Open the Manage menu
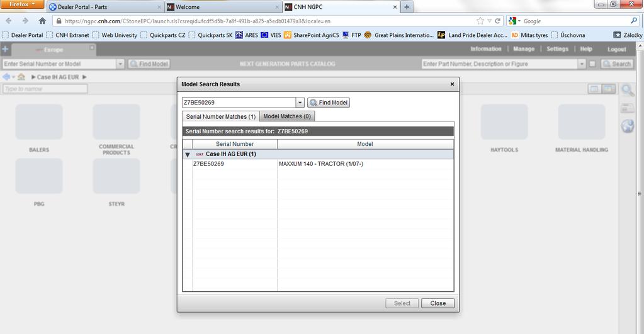This screenshot has width=644, height=334. [524, 49]
